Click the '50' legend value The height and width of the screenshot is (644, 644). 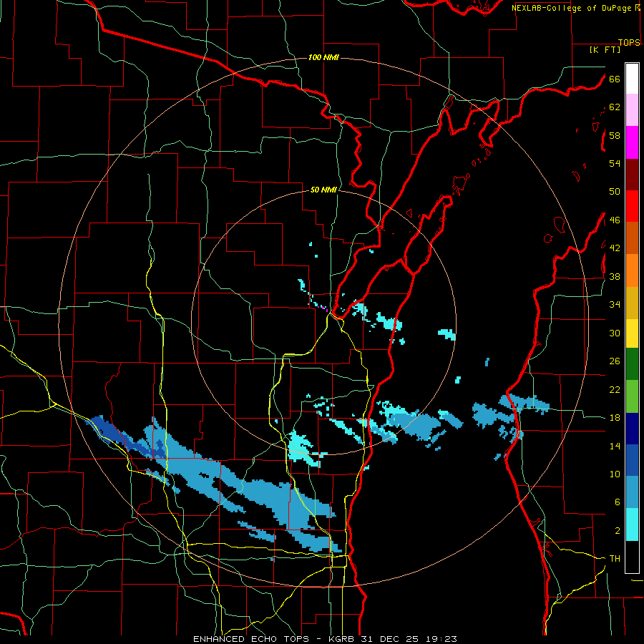tap(615, 192)
